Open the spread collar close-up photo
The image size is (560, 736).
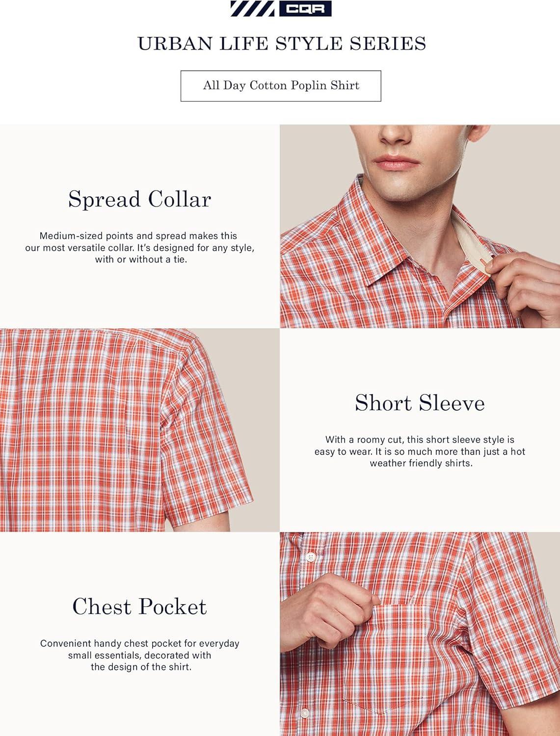tap(420, 226)
